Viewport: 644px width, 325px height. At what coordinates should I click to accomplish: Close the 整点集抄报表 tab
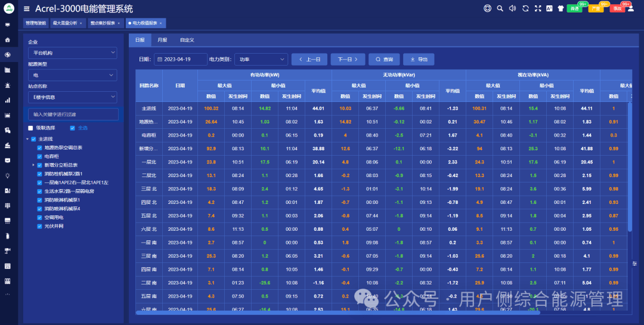pos(119,23)
